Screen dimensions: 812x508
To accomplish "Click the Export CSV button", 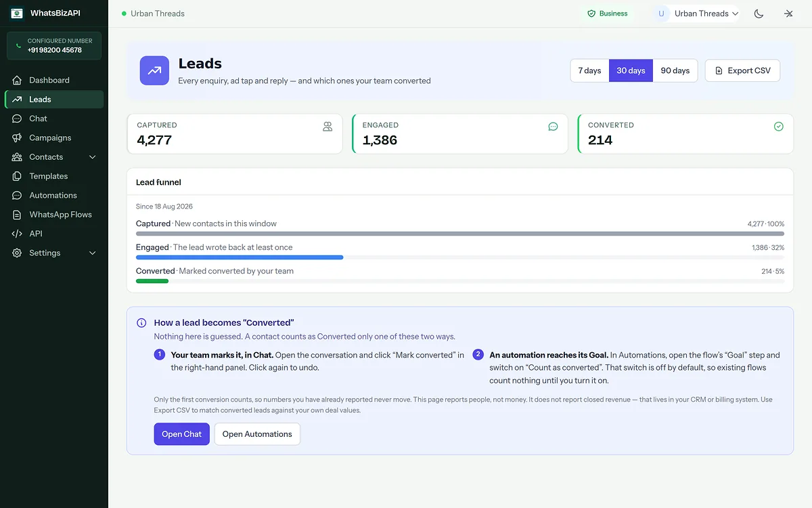I will [x=742, y=70].
